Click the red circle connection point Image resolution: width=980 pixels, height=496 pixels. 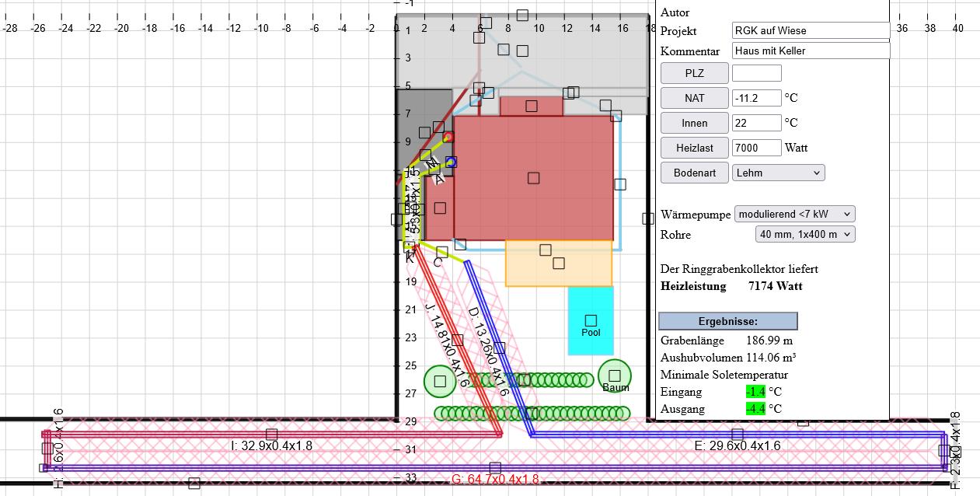point(448,138)
